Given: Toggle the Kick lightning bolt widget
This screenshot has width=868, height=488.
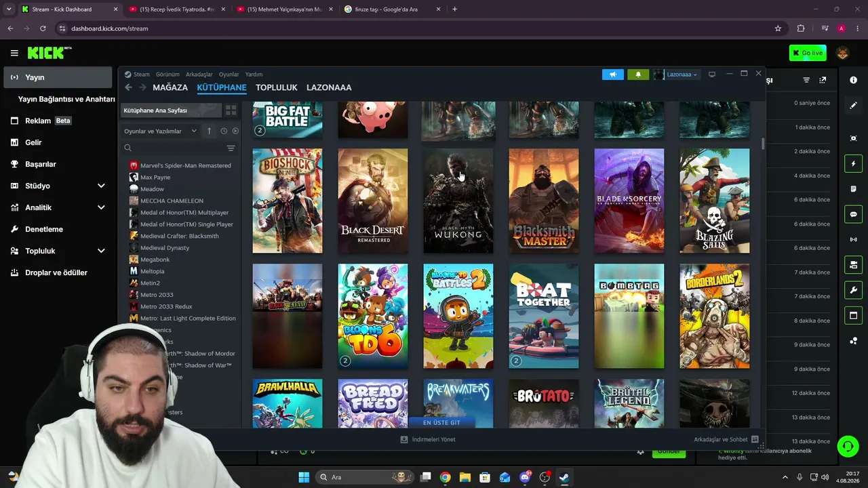Looking at the screenshot, I should tap(853, 163).
